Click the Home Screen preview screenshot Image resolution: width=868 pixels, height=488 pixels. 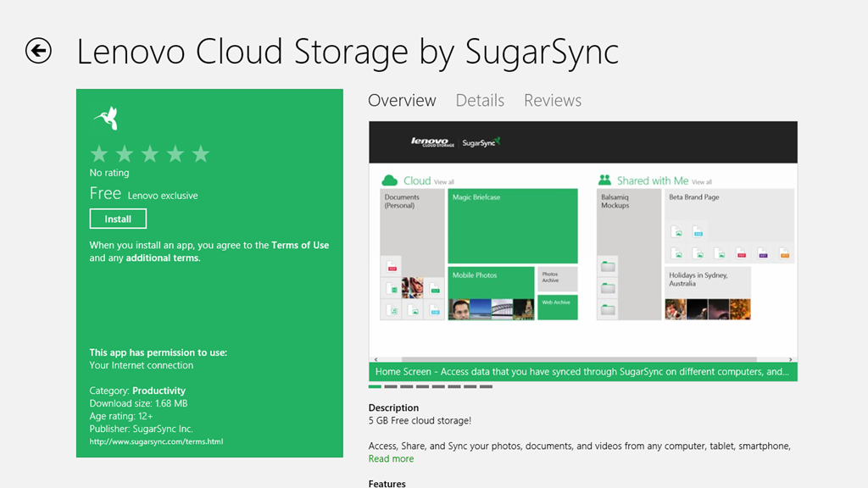(x=583, y=246)
